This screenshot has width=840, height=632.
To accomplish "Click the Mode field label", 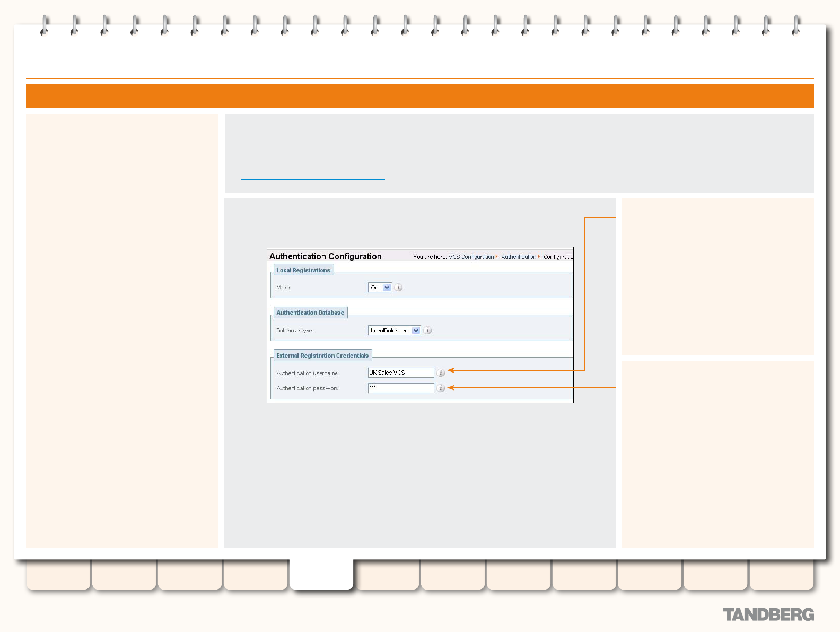I will (x=283, y=288).
